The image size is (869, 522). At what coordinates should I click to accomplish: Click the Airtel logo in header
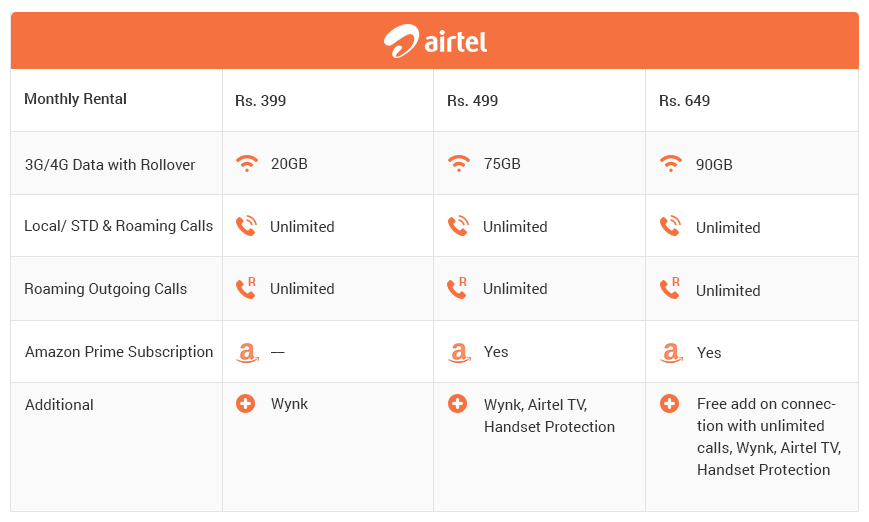click(x=436, y=41)
